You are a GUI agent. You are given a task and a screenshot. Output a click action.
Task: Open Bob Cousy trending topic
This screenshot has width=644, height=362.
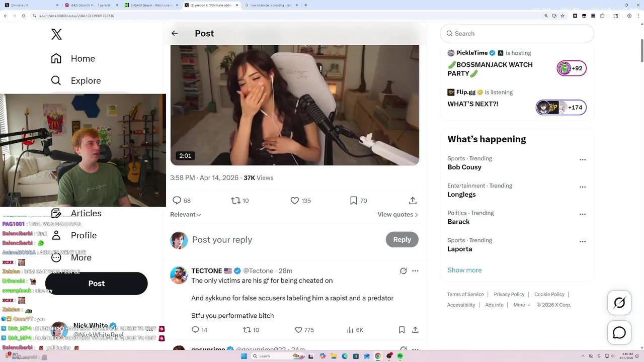coord(464,167)
